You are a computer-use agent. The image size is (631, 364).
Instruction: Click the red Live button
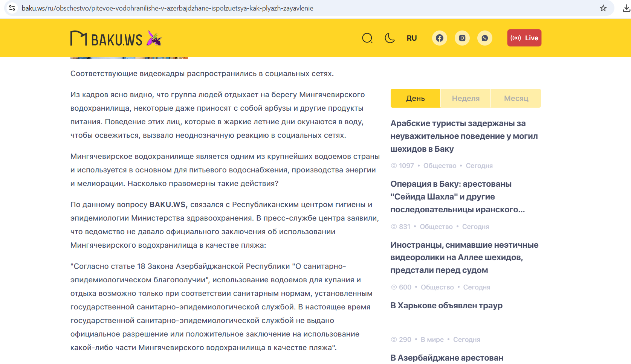coord(524,38)
